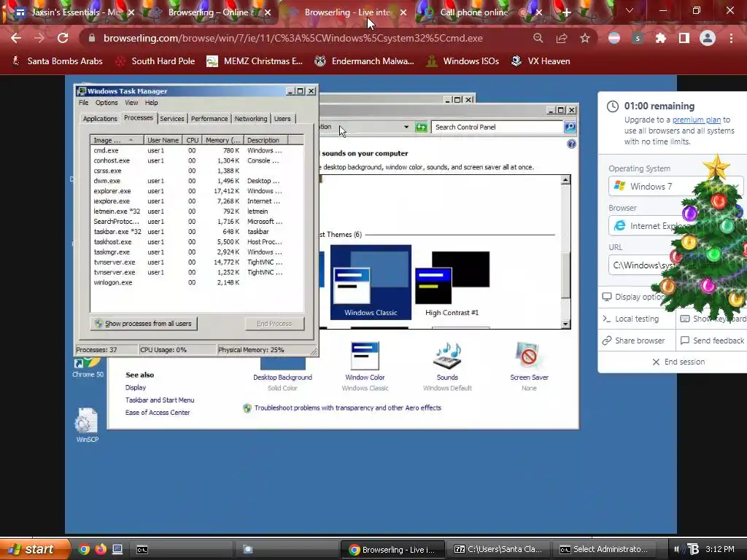Select the High Contrast #1 theme
The image size is (747, 560).
pos(452,282)
